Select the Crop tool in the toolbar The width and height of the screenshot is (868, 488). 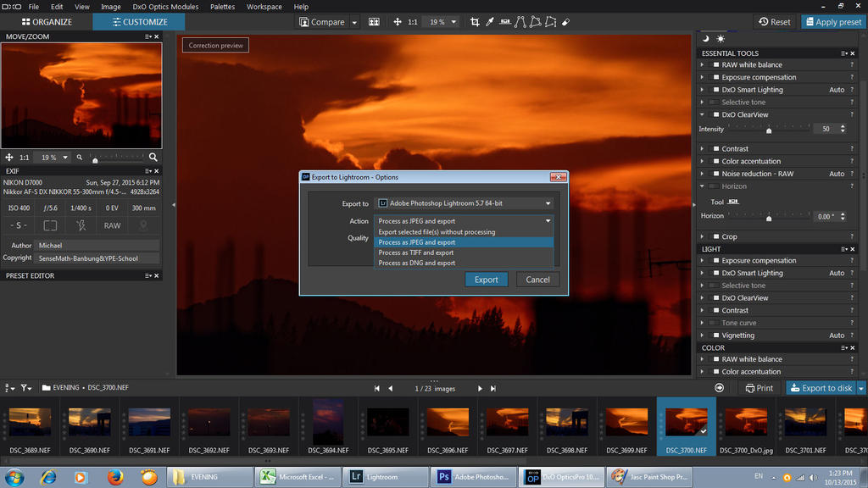point(475,21)
